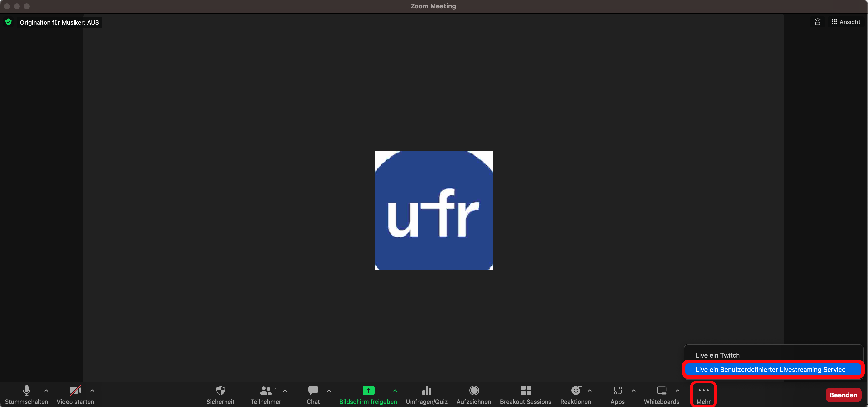Screen dimensions: 868x407
Task: Select Live ein Twitch menu entry
Action: [774, 355]
